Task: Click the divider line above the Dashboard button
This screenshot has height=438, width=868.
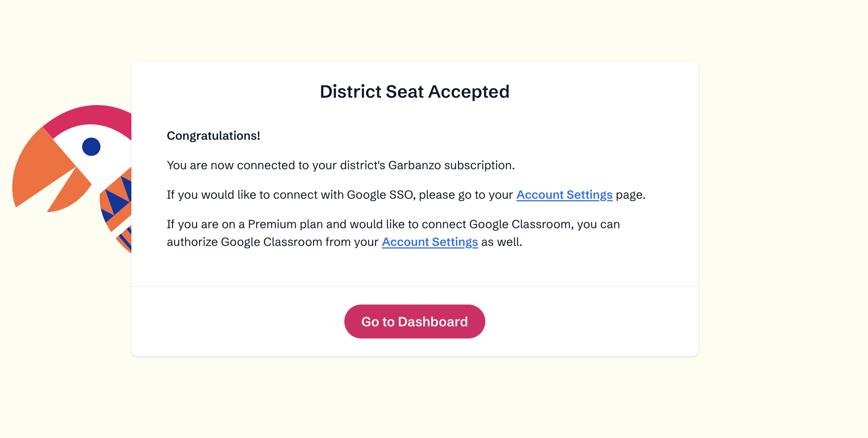Action: pyautogui.click(x=414, y=286)
